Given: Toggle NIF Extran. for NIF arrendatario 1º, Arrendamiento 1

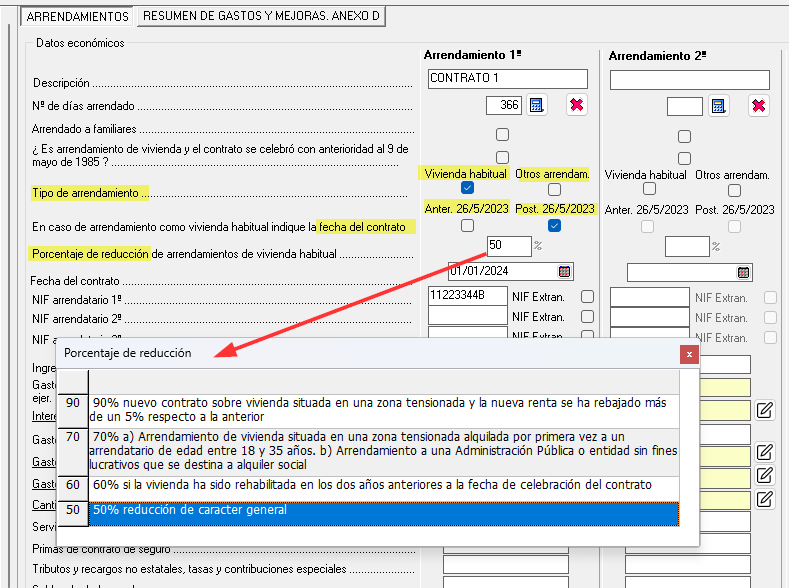Looking at the screenshot, I should 587,296.
